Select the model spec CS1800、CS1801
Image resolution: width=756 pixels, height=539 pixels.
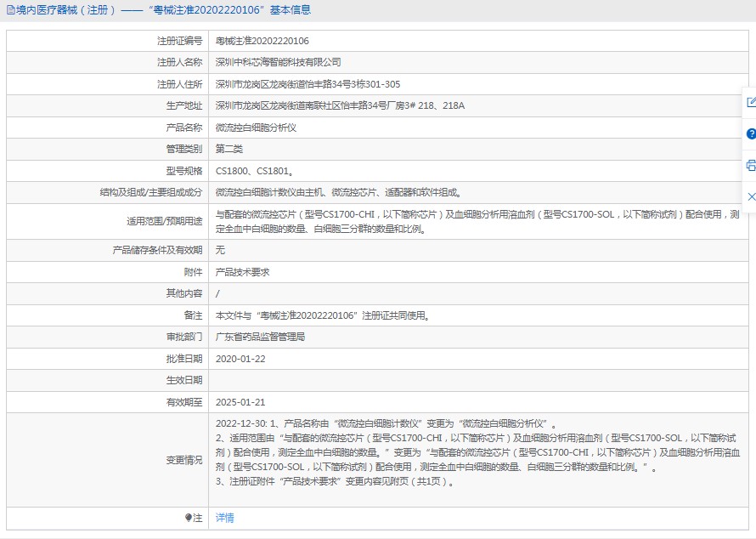(255, 171)
